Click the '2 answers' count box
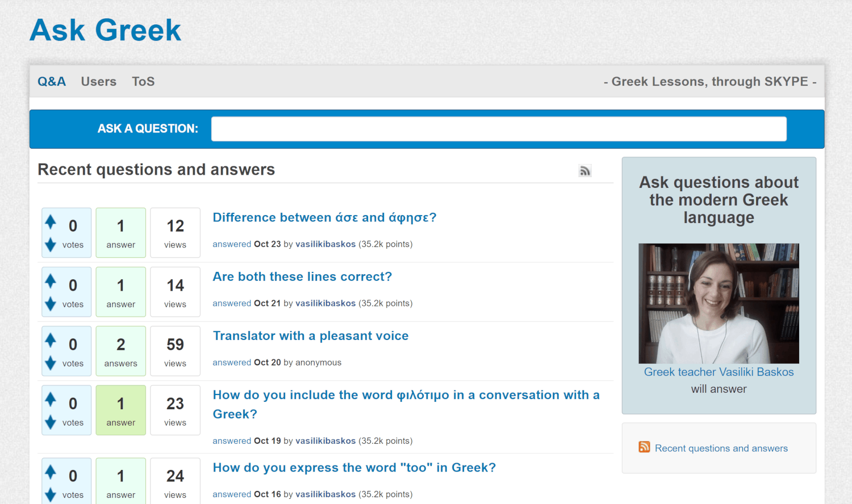Screen dimensions: 852x504 121,351
